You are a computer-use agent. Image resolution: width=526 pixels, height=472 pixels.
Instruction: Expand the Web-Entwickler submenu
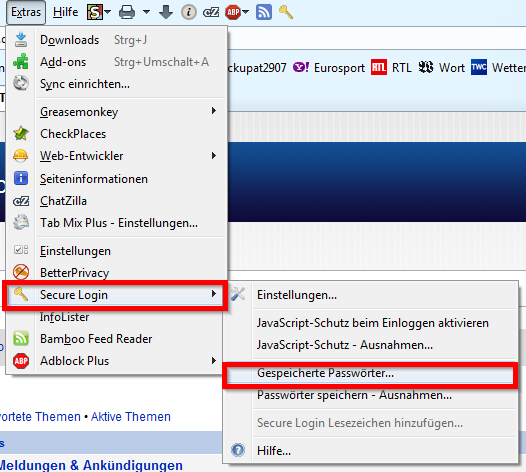115,156
